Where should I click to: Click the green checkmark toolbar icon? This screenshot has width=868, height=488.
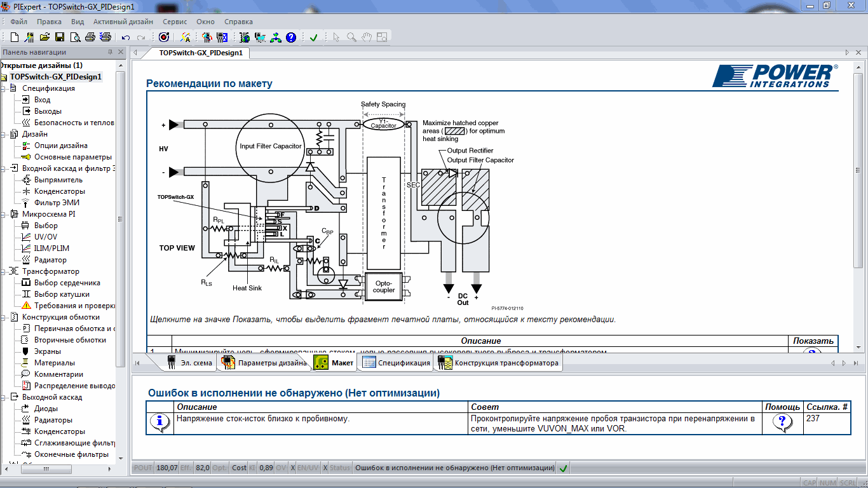(x=313, y=37)
